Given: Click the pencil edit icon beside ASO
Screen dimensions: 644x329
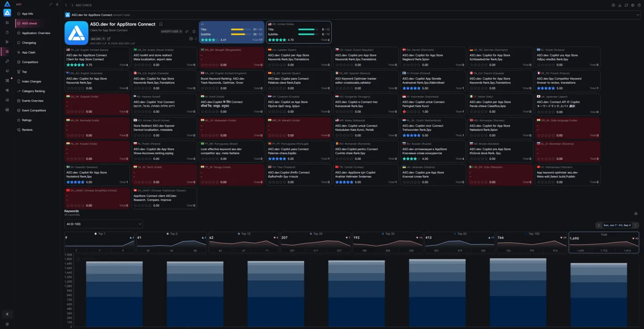Looking at the screenshot, I should point(51,4).
